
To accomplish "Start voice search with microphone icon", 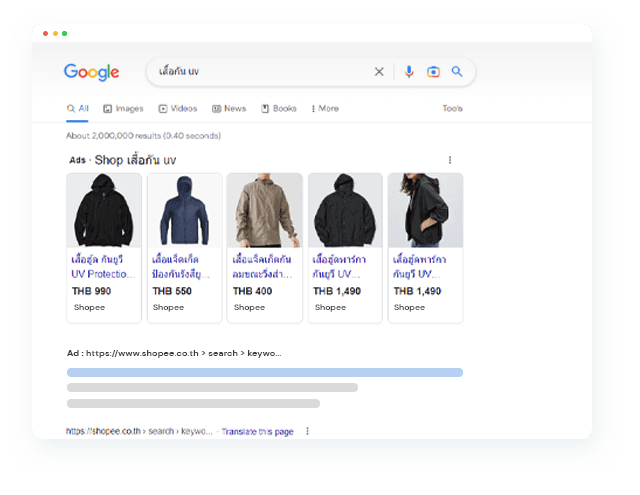I will (x=409, y=72).
